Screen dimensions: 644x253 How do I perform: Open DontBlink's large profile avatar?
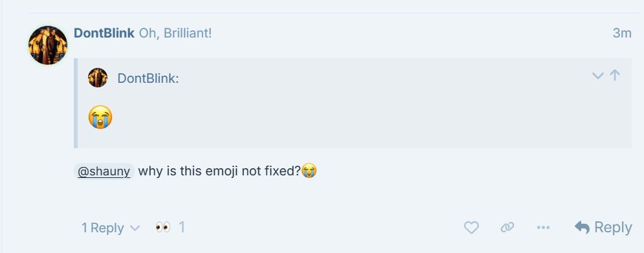click(x=48, y=45)
